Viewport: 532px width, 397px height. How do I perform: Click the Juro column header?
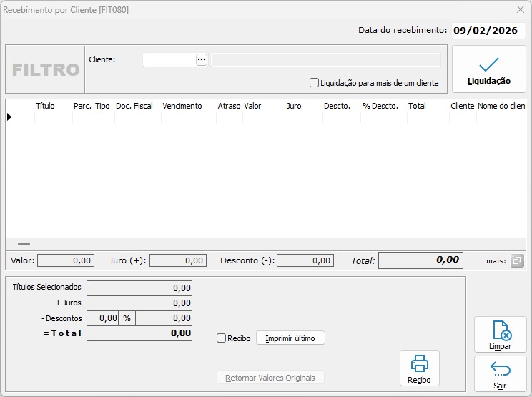pos(294,106)
